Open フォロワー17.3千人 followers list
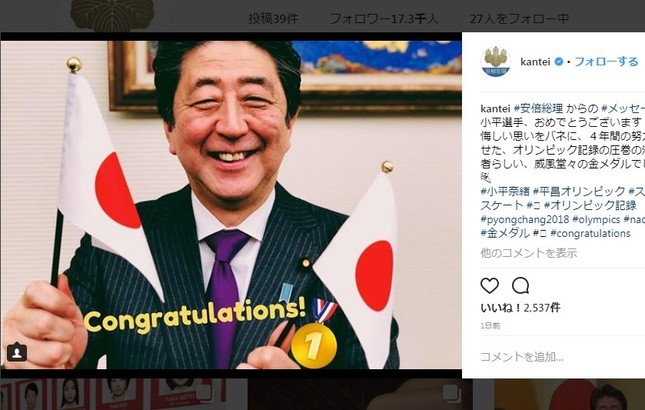Screen dimensions: 645x410 click(x=384, y=19)
